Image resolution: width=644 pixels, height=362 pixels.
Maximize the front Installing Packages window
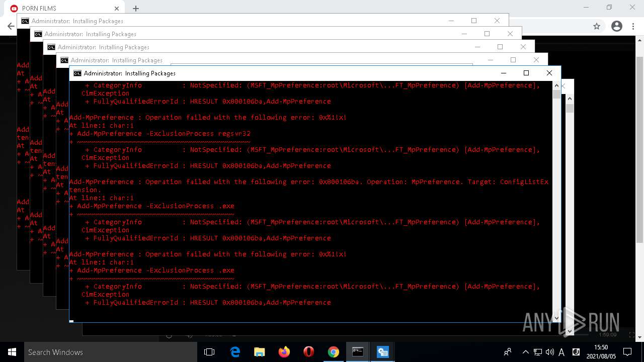pos(526,73)
